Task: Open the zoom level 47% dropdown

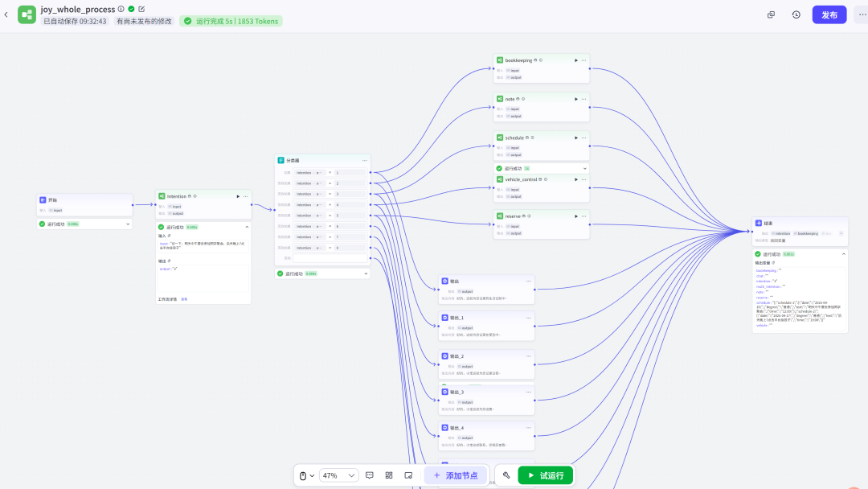Action: pyautogui.click(x=338, y=475)
